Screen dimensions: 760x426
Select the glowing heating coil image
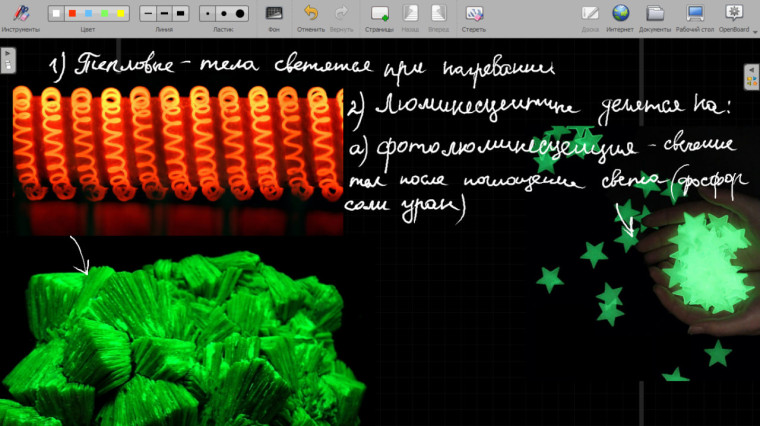coord(178,160)
